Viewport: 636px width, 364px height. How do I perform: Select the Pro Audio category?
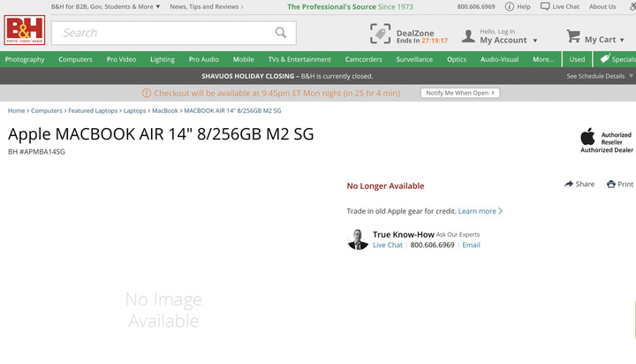pos(204,59)
